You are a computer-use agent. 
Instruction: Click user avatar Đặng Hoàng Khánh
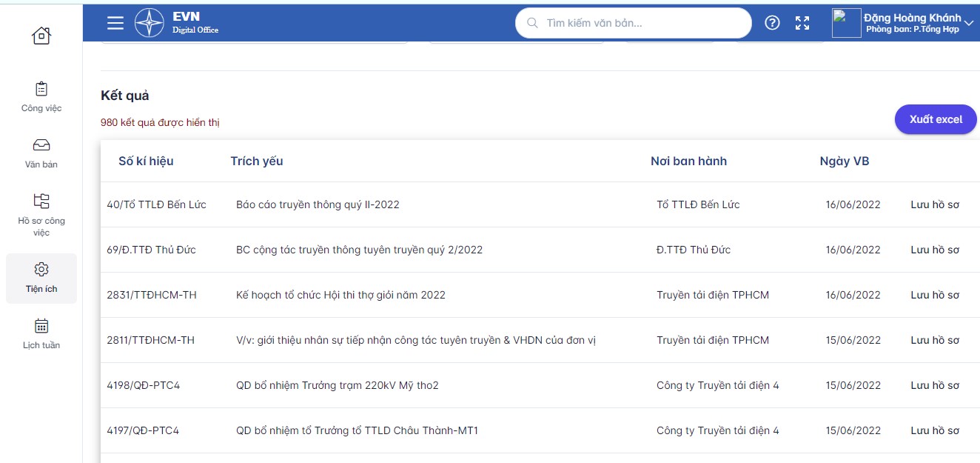coord(847,23)
